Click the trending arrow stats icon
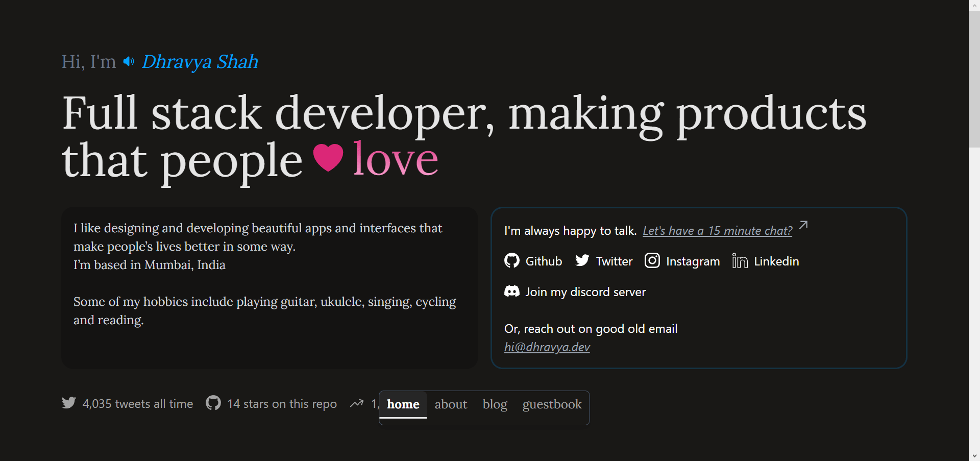 357,403
